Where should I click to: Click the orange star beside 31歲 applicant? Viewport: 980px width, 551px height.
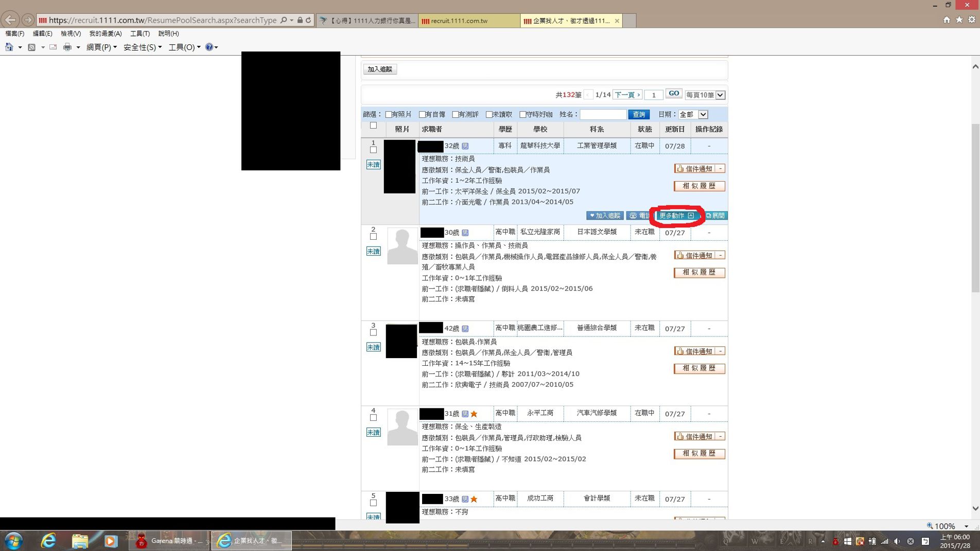click(x=474, y=414)
